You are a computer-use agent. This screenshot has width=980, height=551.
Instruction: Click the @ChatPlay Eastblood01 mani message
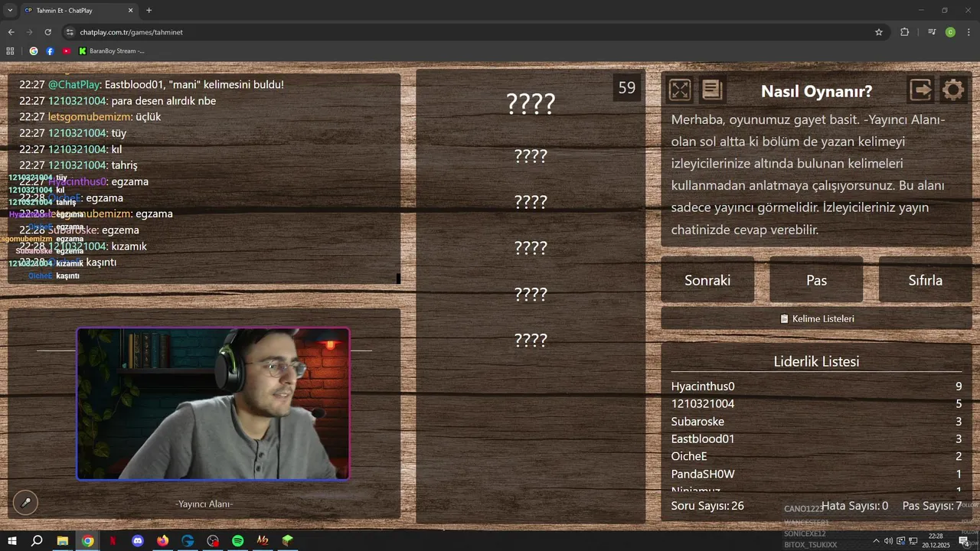(x=152, y=84)
